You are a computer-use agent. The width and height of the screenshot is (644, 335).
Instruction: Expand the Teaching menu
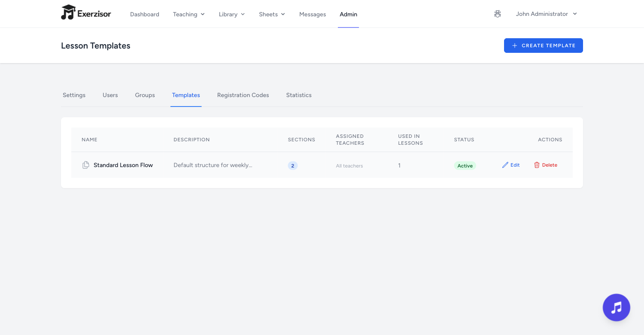[189, 14]
